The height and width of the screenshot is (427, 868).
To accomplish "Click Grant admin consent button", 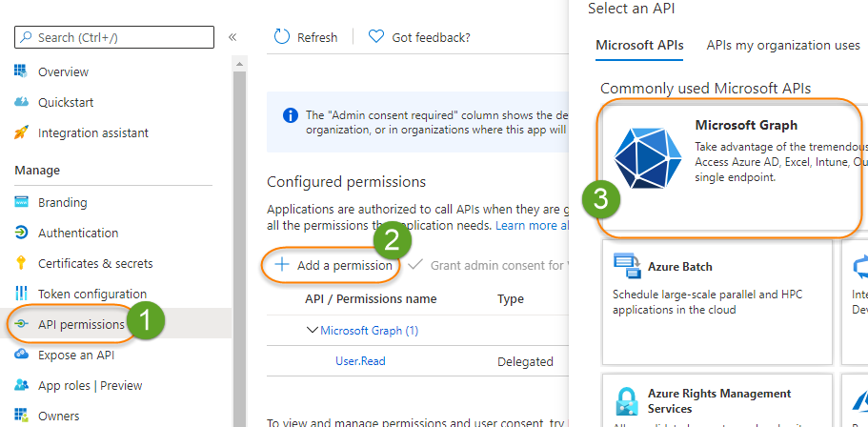I will pyautogui.click(x=488, y=265).
